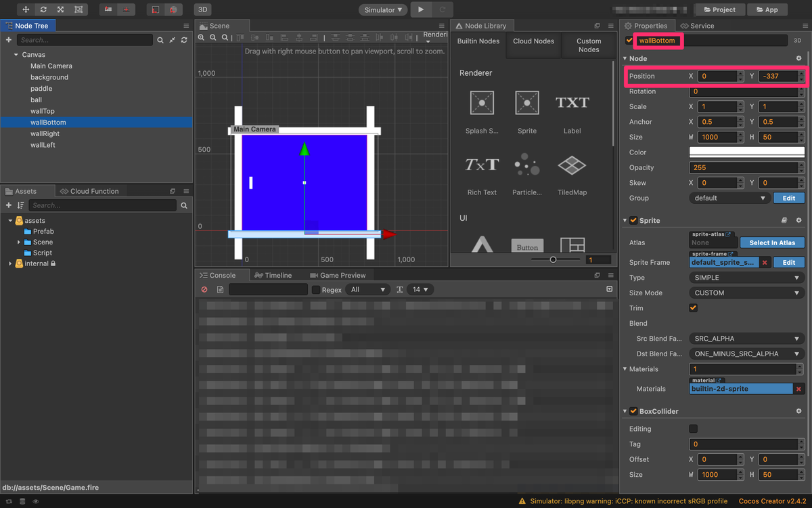Image resolution: width=812 pixels, height=508 pixels.
Task: Zoom out the Scene view
Action: [213, 38]
